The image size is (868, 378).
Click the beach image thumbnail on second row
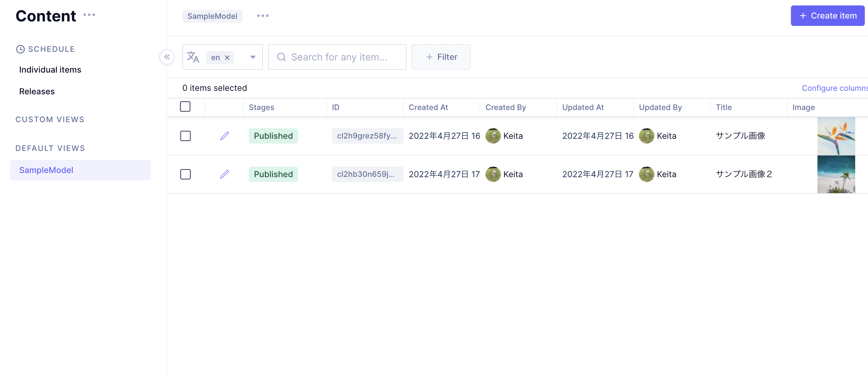836,174
